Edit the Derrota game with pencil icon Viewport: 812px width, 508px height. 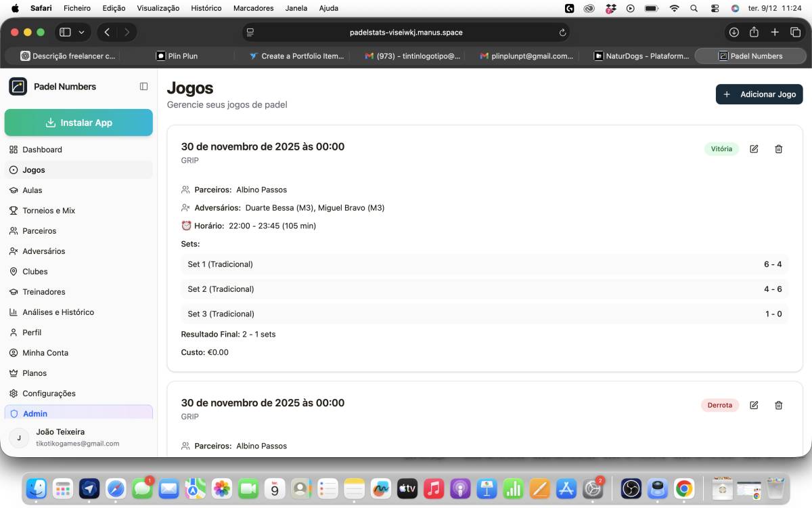[x=754, y=405]
